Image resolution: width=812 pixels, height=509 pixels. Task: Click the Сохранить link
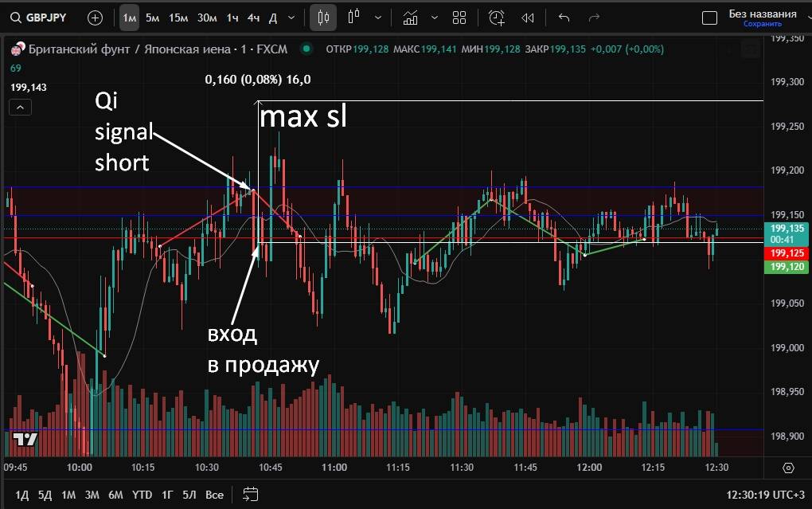(763, 24)
